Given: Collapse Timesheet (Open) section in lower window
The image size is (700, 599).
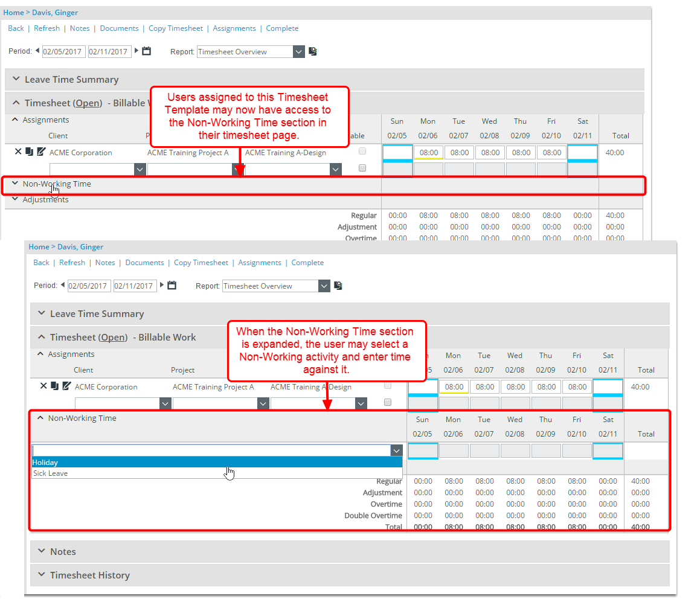Looking at the screenshot, I should [42, 336].
